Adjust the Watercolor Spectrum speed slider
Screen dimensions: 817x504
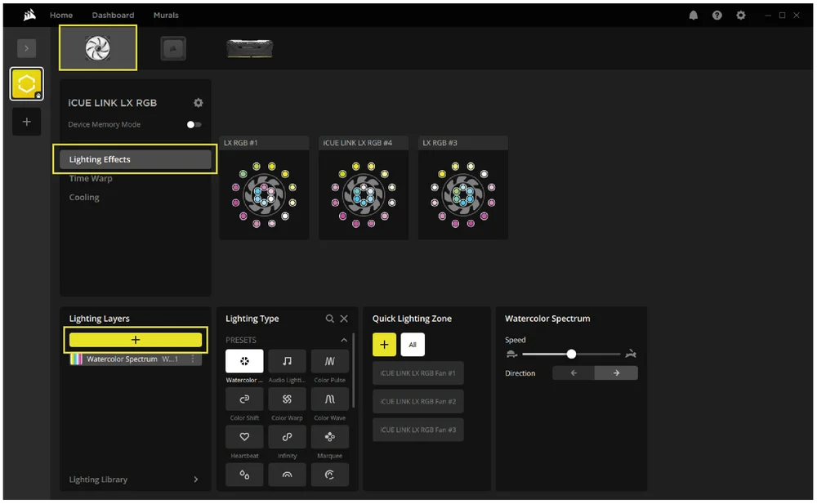[x=571, y=354]
